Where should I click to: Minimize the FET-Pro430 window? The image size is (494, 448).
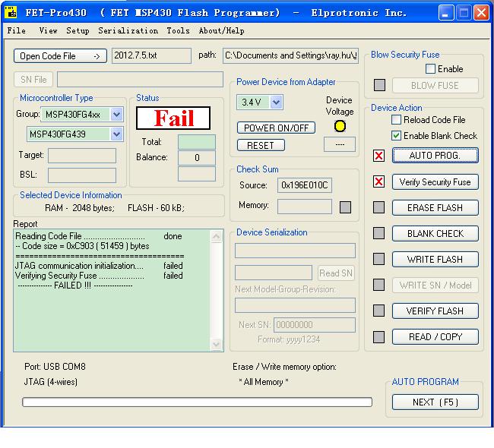[x=446, y=13]
